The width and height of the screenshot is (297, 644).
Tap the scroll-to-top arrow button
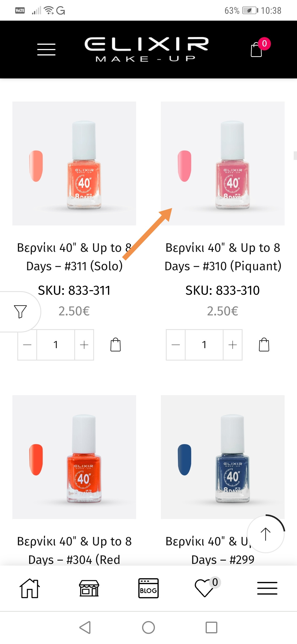click(x=266, y=534)
